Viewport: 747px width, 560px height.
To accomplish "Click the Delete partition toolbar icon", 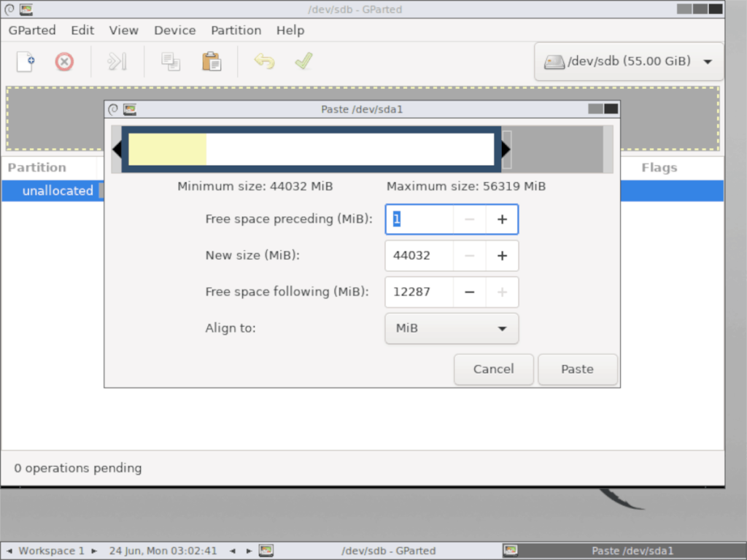I will pyautogui.click(x=64, y=62).
